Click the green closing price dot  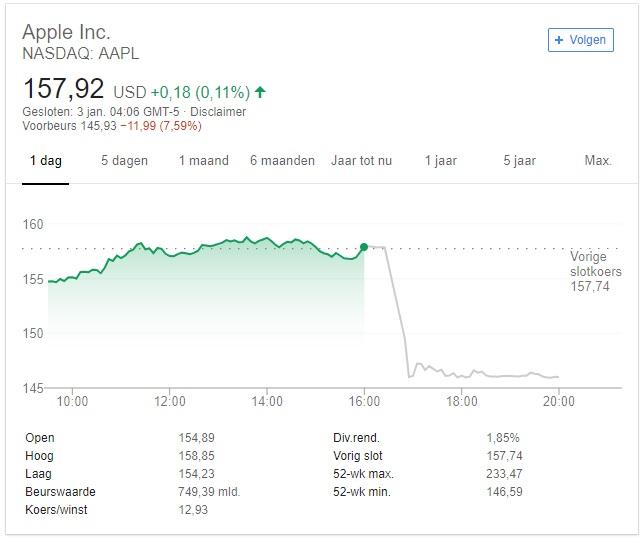(x=364, y=246)
